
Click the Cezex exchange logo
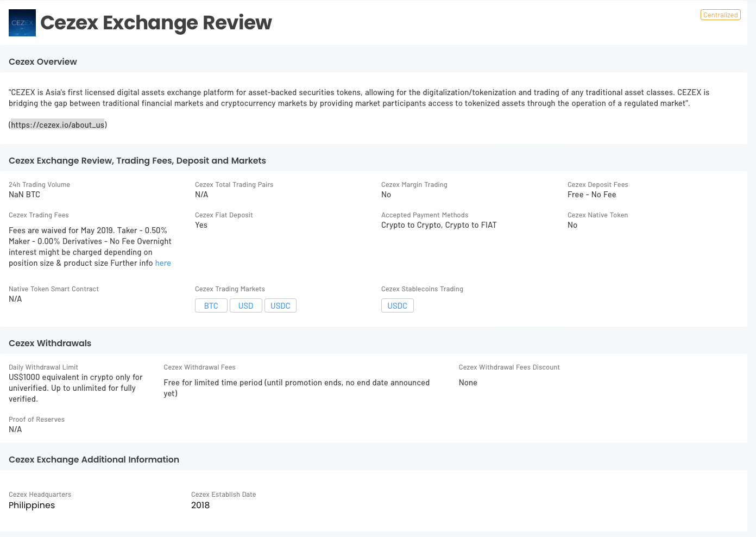click(x=22, y=23)
